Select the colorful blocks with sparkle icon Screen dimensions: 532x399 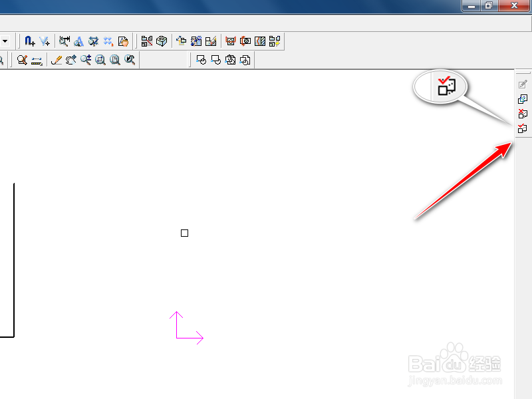[x=196, y=41]
